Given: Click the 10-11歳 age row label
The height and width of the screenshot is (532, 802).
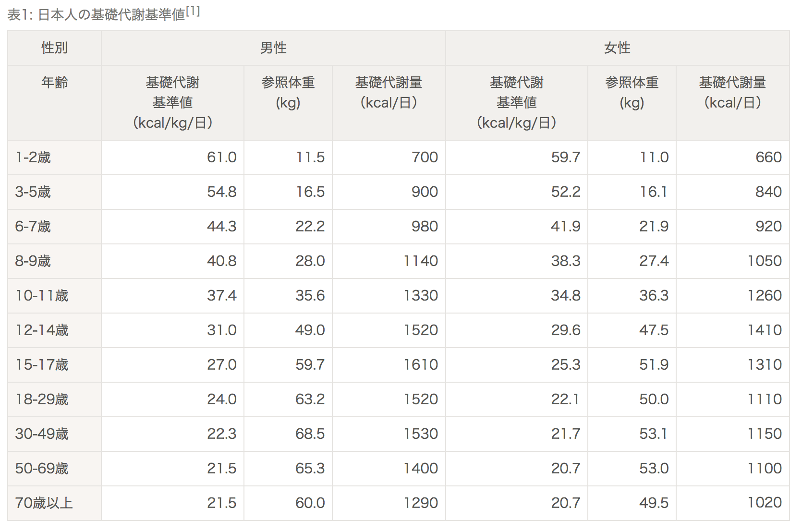Looking at the screenshot, I should point(42,296).
